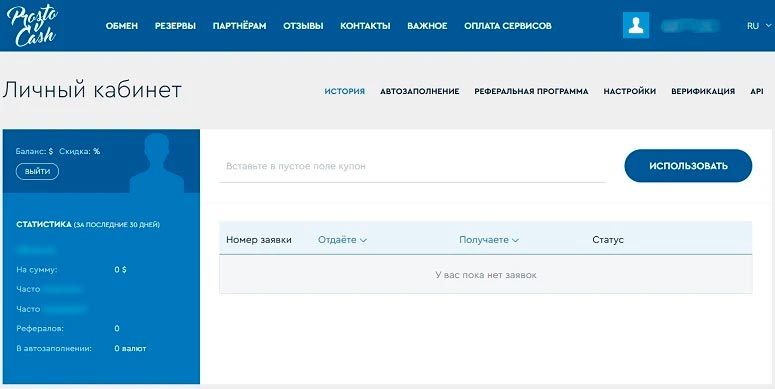Click the 'Баланс: $' text
775x389 pixels.
(x=34, y=151)
